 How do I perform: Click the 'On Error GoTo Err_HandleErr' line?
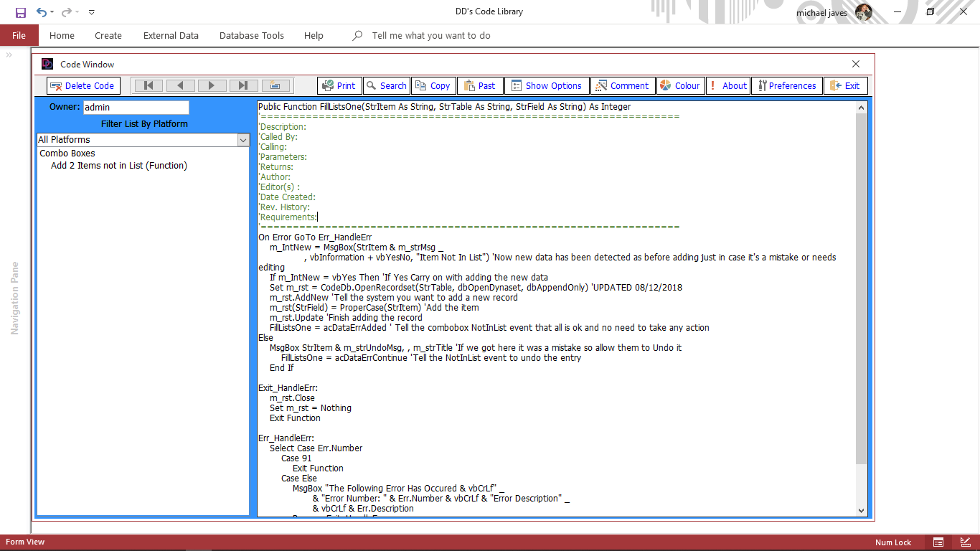pyautogui.click(x=315, y=237)
